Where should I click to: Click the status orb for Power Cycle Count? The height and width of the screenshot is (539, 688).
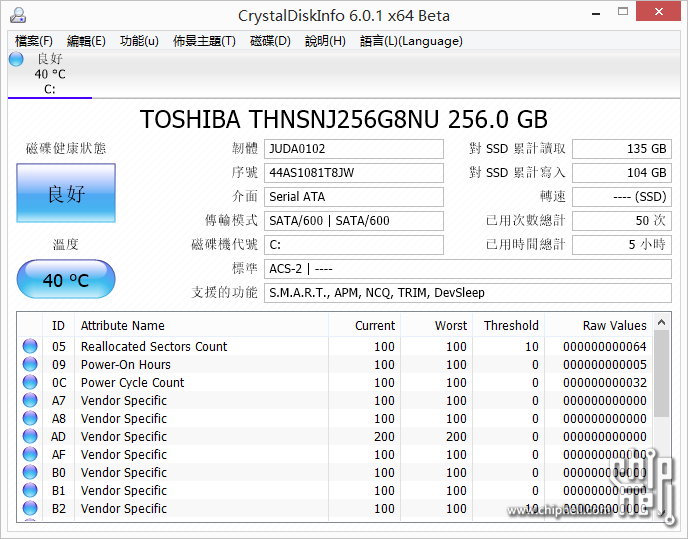pyautogui.click(x=30, y=382)
